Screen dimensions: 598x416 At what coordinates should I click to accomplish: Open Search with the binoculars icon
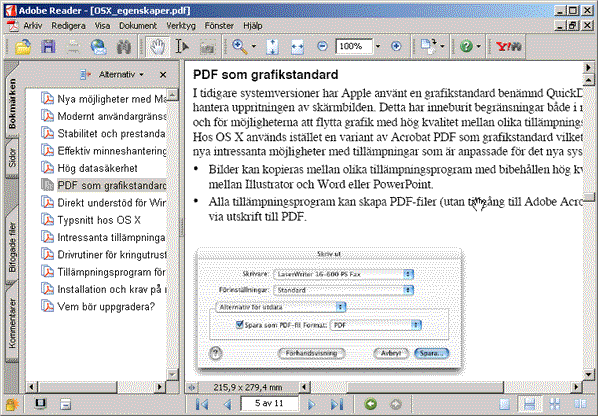point(124,47)
